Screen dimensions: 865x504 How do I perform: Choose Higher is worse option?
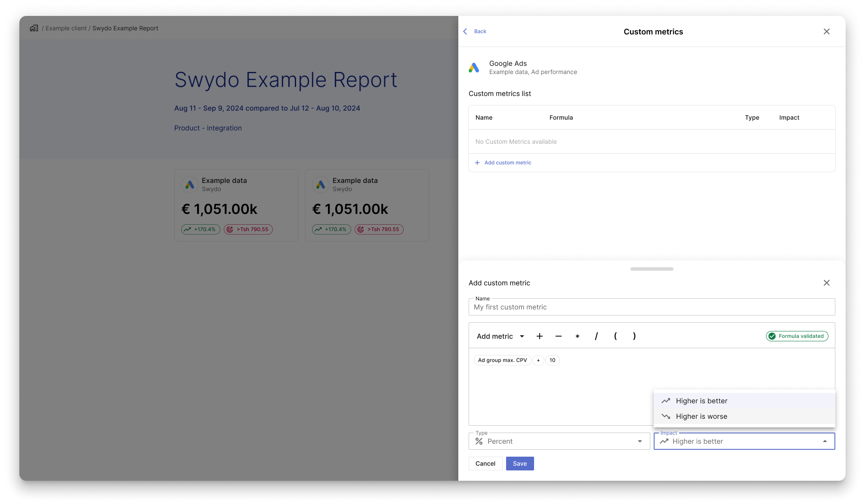tap(745, 416)
